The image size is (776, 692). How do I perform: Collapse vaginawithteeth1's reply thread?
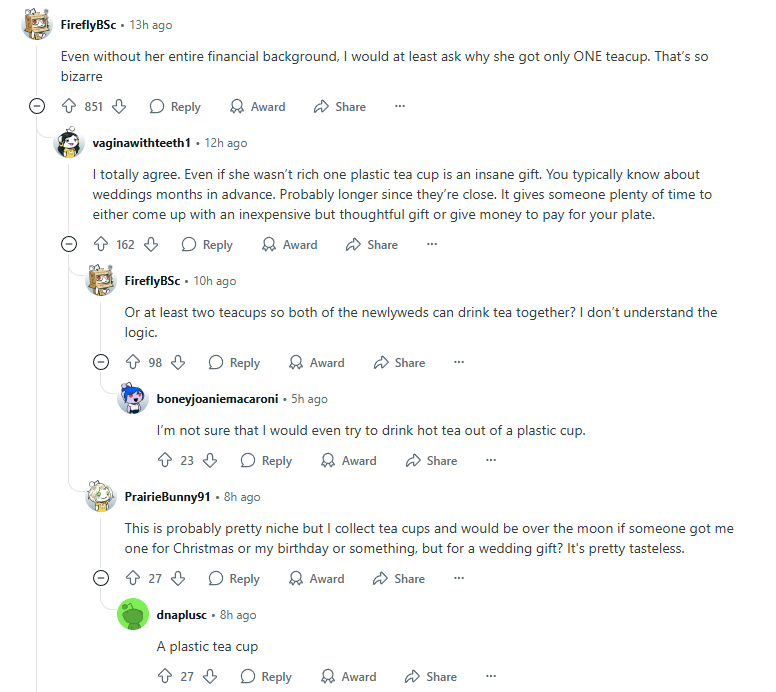(69, 244)
